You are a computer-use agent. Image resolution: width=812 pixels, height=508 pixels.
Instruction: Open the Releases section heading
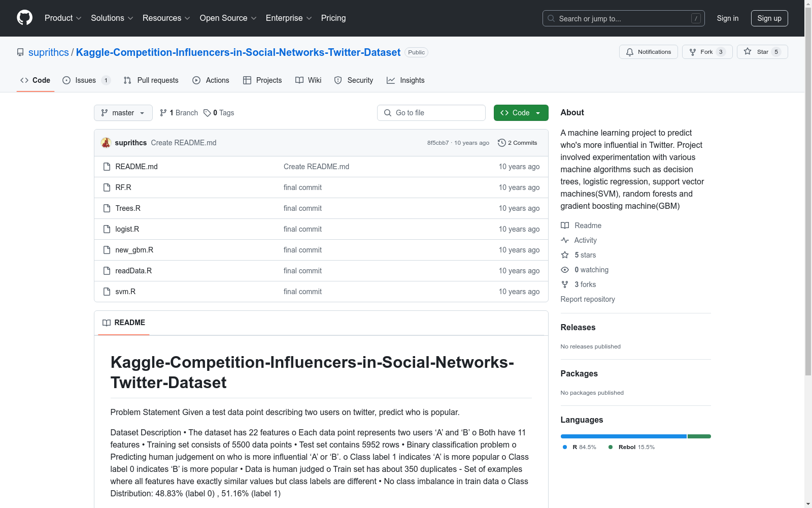578,328
